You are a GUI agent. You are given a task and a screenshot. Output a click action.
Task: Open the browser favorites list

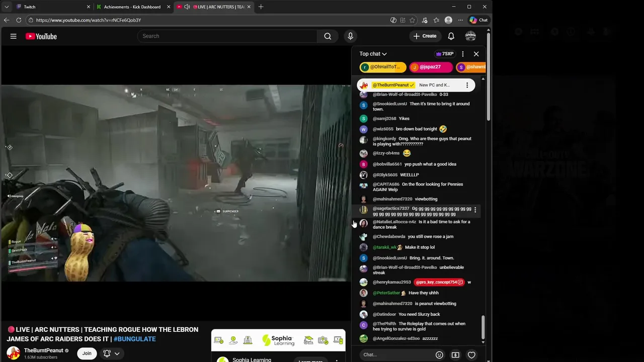pyautogui.click(x=436, y=20)
